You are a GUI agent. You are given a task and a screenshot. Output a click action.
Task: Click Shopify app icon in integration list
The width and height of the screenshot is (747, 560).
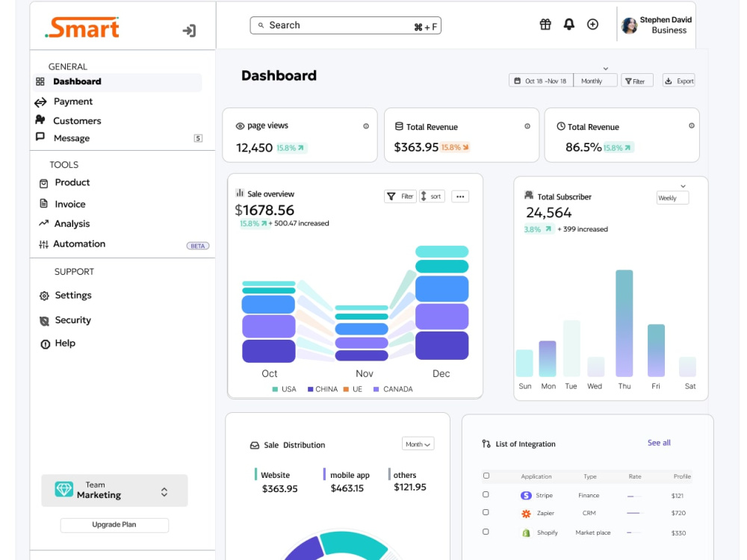pyautogui.click(x=526, y=533)
